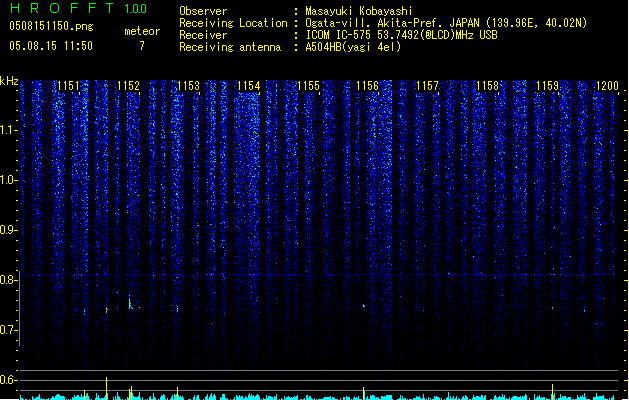Click the grey detection-range bar left of spectrogram
This screenshot has height=400, width=629.
[19, 309]
